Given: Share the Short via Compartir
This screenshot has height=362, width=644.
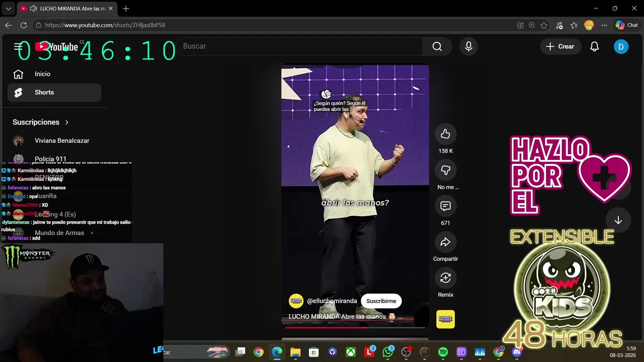Looking at the screenshot, I should click(x=445, y=242).
